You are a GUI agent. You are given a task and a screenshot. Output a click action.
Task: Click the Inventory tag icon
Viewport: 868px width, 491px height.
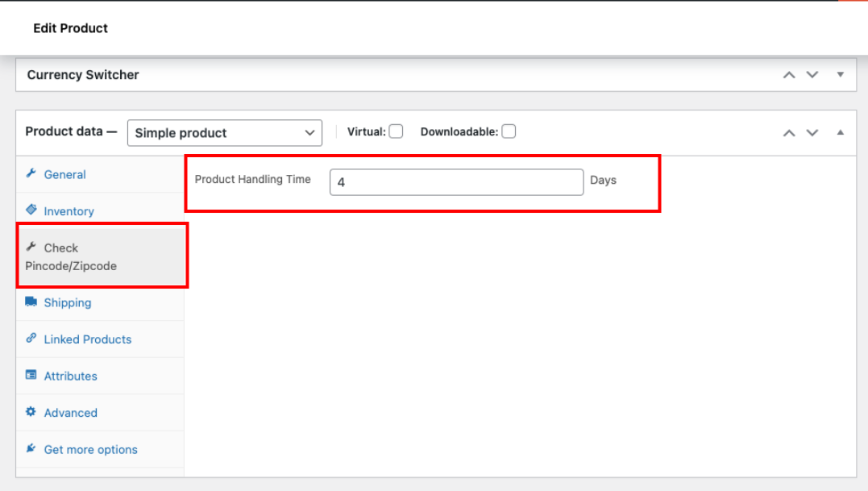point(31,210)
